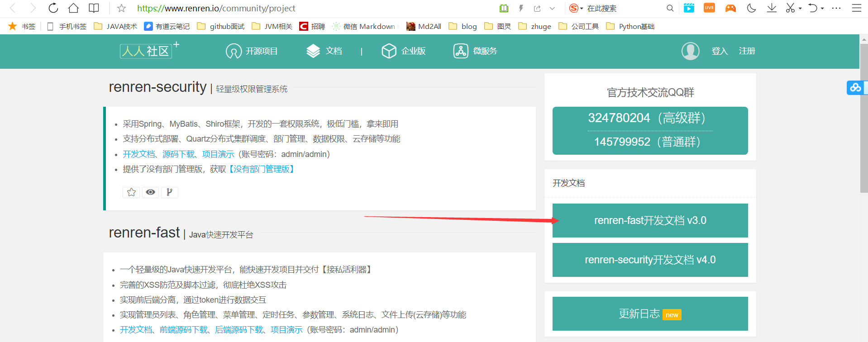The image size is (868, 342).
Task: Open the 微服务 navigation item
Action: (475, 51)
